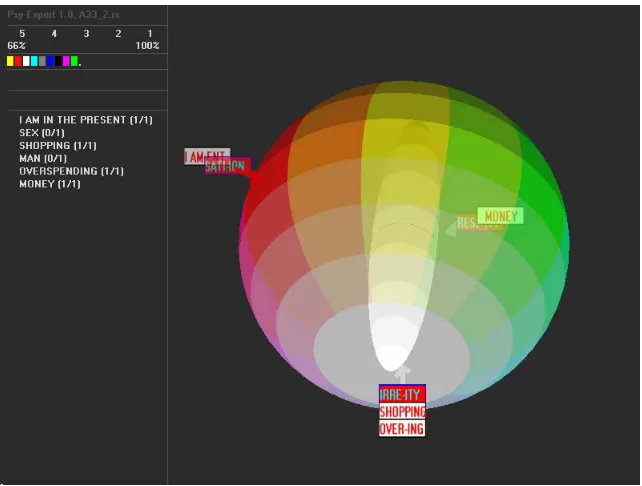Click scale number 4 in header

[x=54, y=34]
